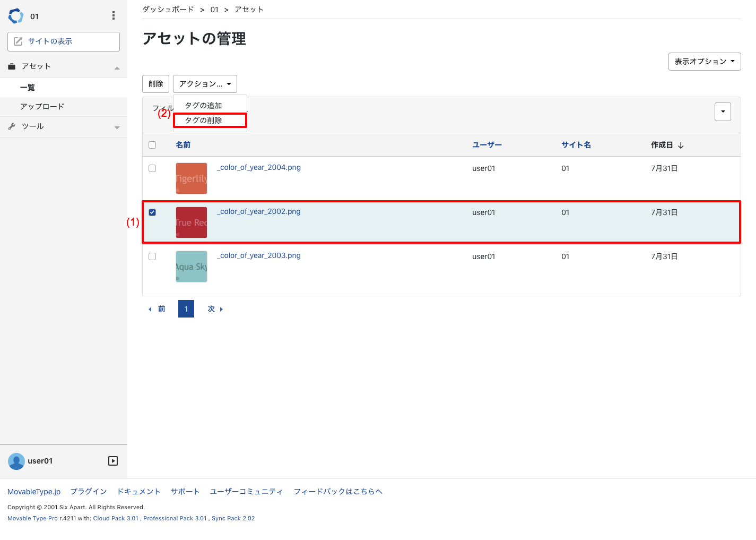The image size is (756, 540).
Task: Click the Movable Type logo icon
Action: coord(16,16)
